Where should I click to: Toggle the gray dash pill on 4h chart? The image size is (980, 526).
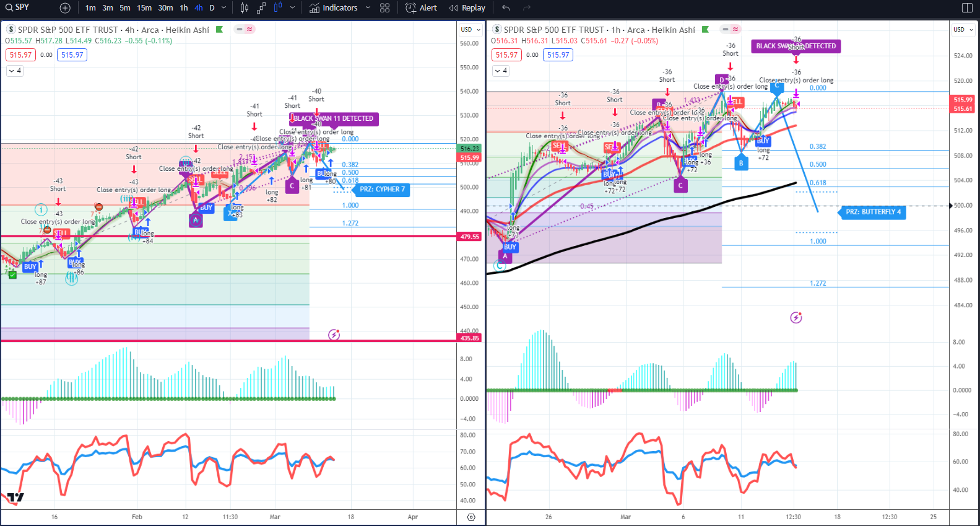tap(239, 29)
